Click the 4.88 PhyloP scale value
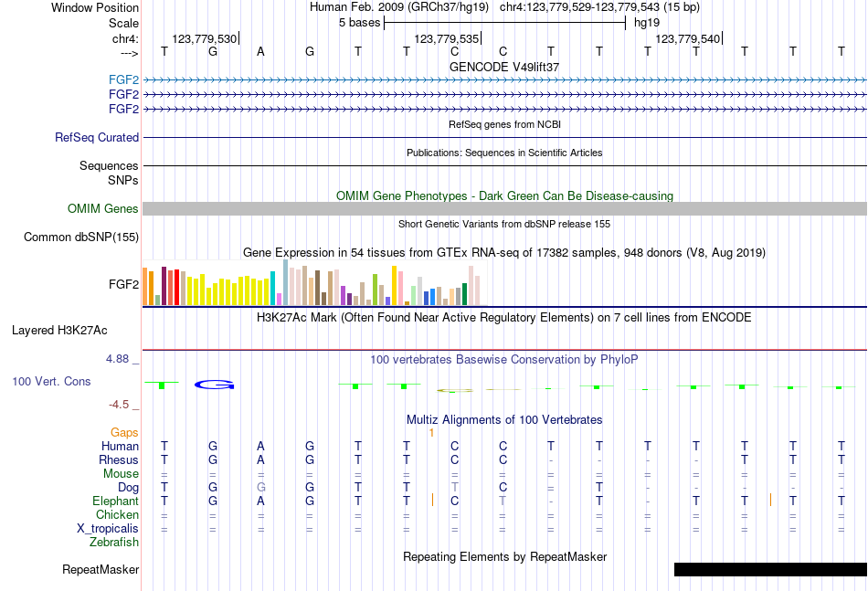Viewport: 868px width, 591px height. pyautogui.click(x=117, y=359)
